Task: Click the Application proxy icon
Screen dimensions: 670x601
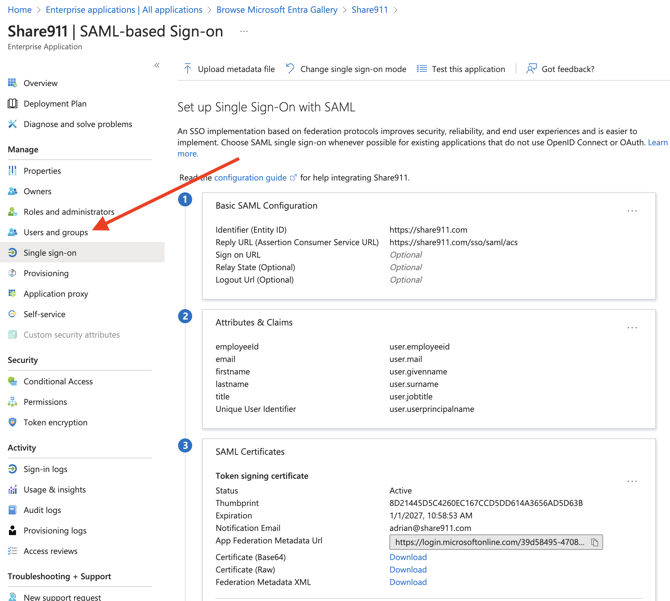Action: [12, 293]
